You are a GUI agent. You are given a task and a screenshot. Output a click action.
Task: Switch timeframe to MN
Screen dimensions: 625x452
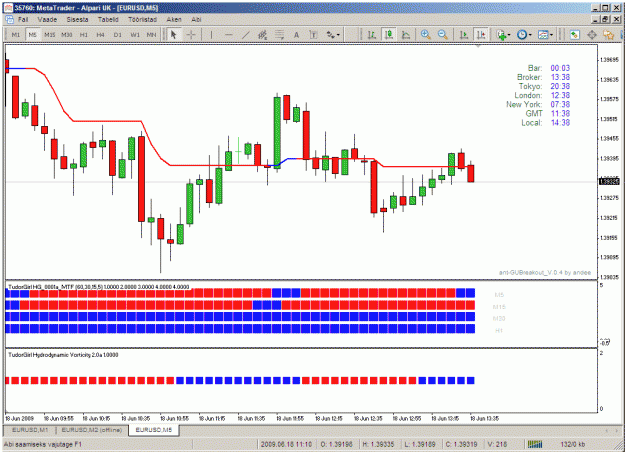coord(151,35)
